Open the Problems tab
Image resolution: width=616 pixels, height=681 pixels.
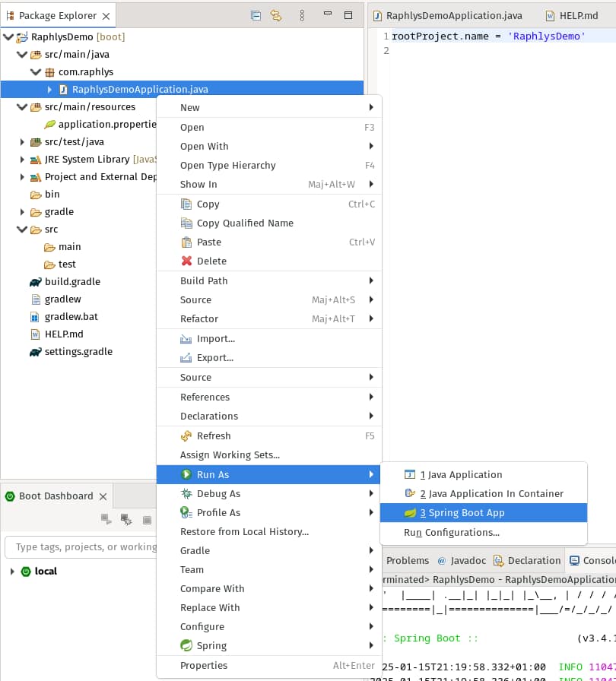[408, 561]
